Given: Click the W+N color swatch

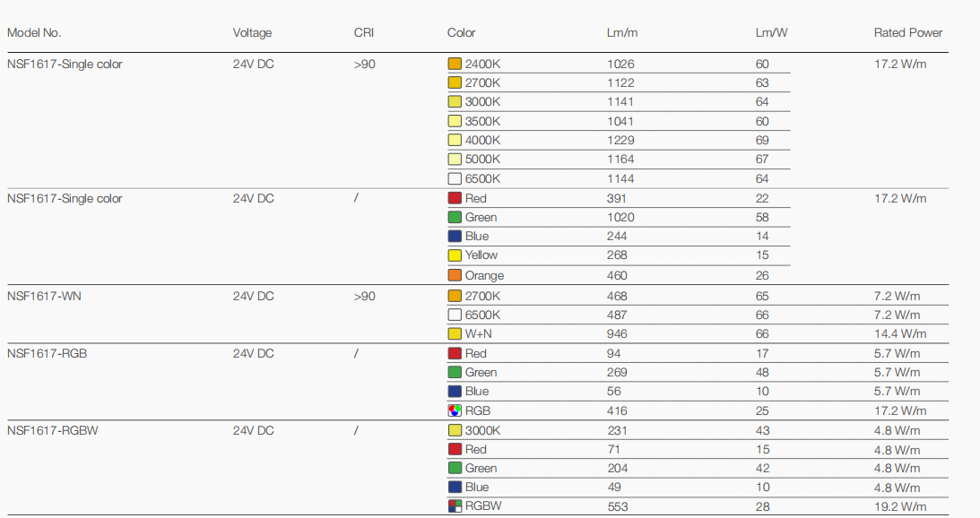Looking at the screenshot, I should pos(455,333).
